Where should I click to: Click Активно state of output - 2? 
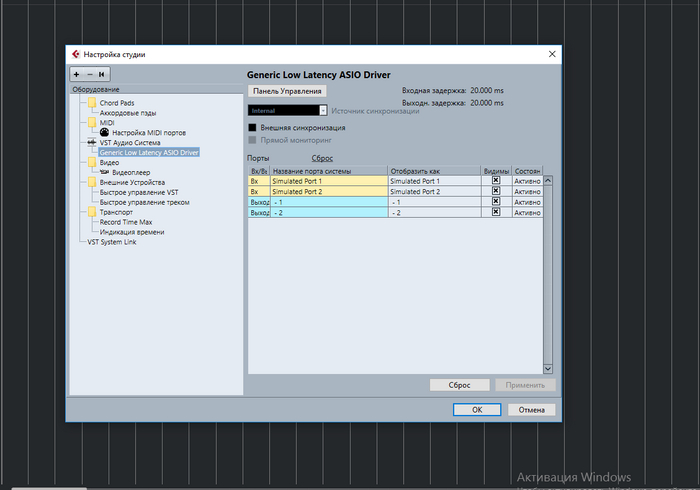click(x=527, y=213)
